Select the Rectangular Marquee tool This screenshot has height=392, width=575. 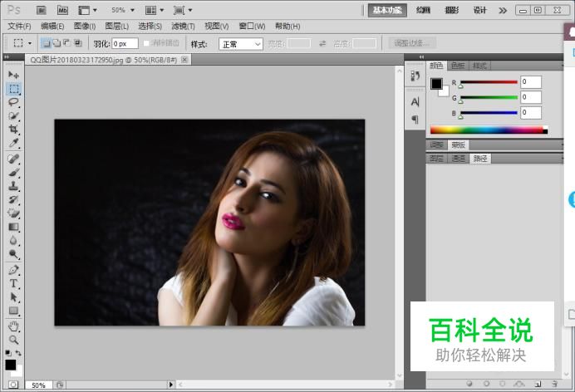[14, 89]
